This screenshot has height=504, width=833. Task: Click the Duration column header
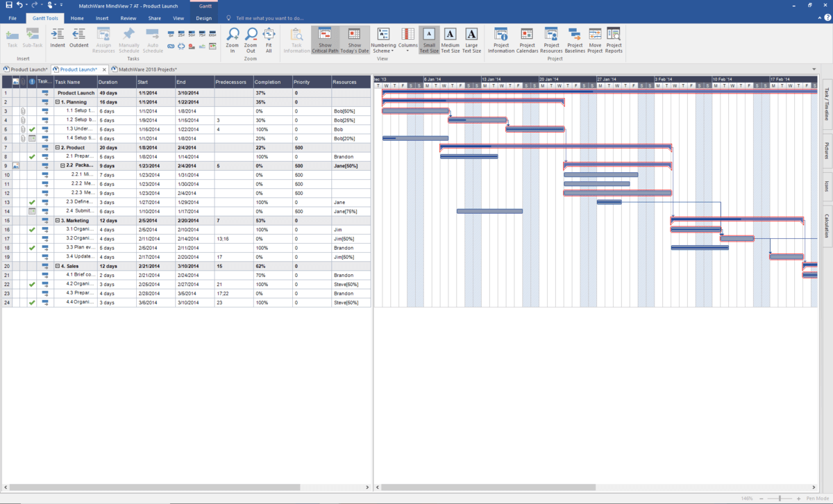[117, 82]
